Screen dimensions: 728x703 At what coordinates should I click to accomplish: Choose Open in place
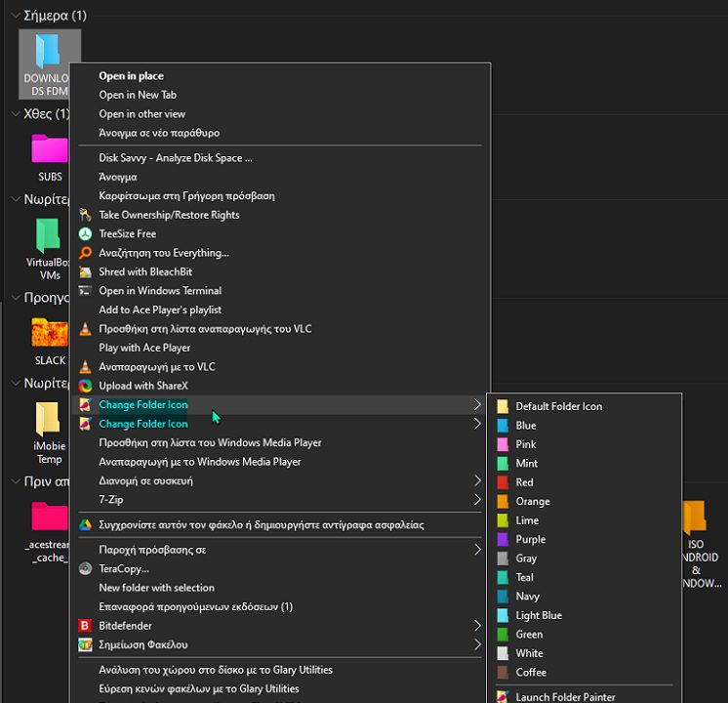(x=280, y=76)
